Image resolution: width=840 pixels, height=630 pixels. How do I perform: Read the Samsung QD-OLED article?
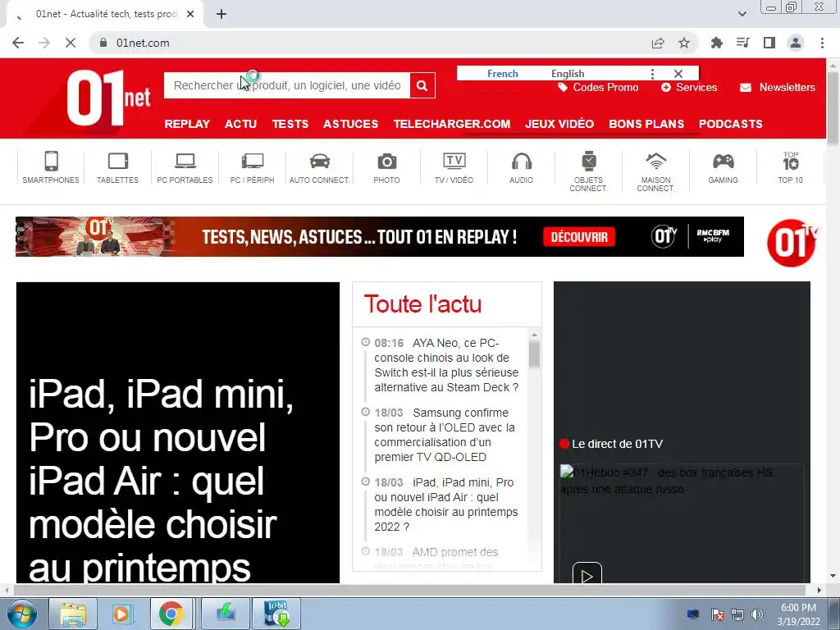click(x=445, y=435)
